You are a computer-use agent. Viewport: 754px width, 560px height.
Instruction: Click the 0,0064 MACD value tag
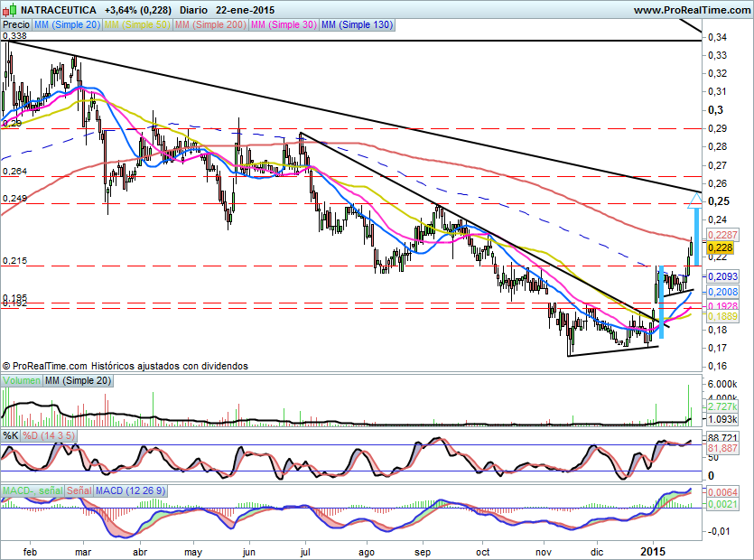coord(721,492)
